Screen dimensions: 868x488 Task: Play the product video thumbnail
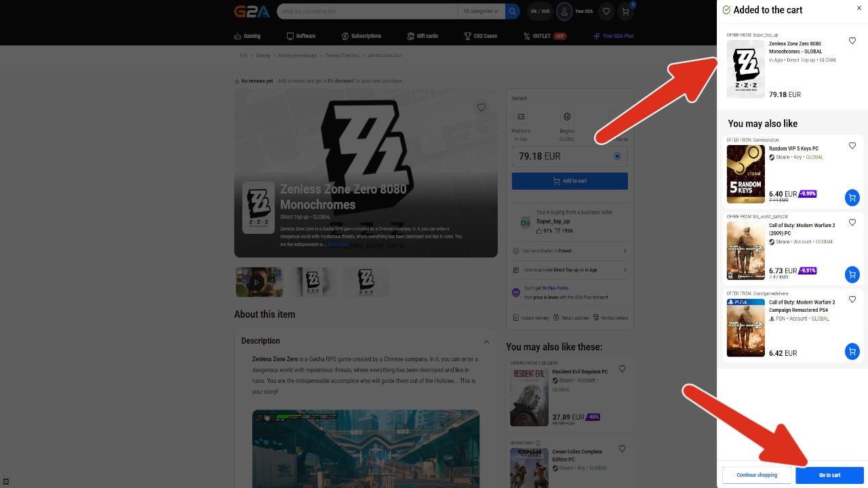pos(257,282)
